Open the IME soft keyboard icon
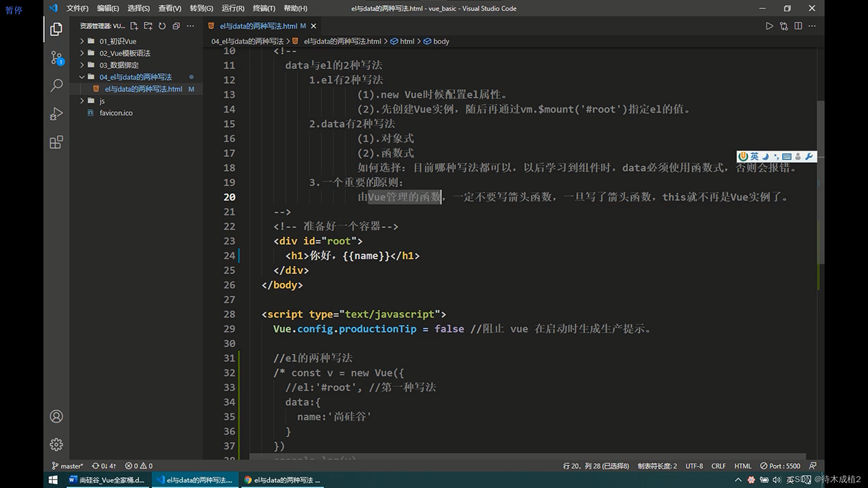The width and height of the screenshot is (868, 488). 787,156
